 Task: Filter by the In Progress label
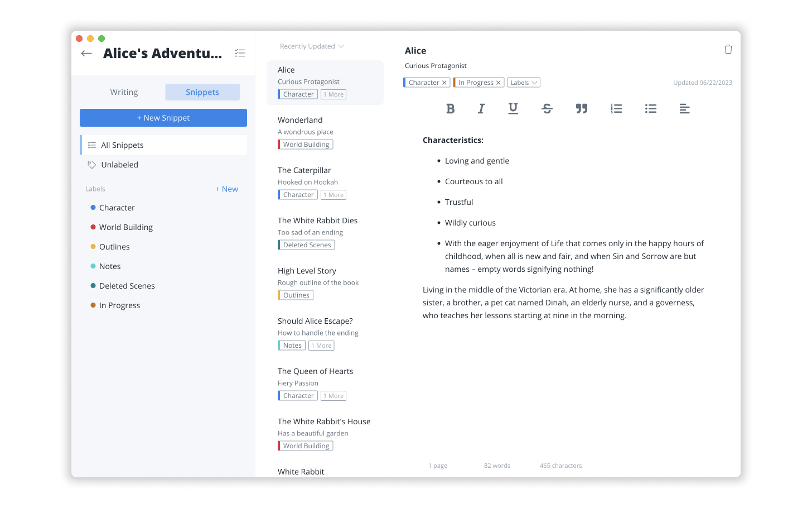click(115, 305)
